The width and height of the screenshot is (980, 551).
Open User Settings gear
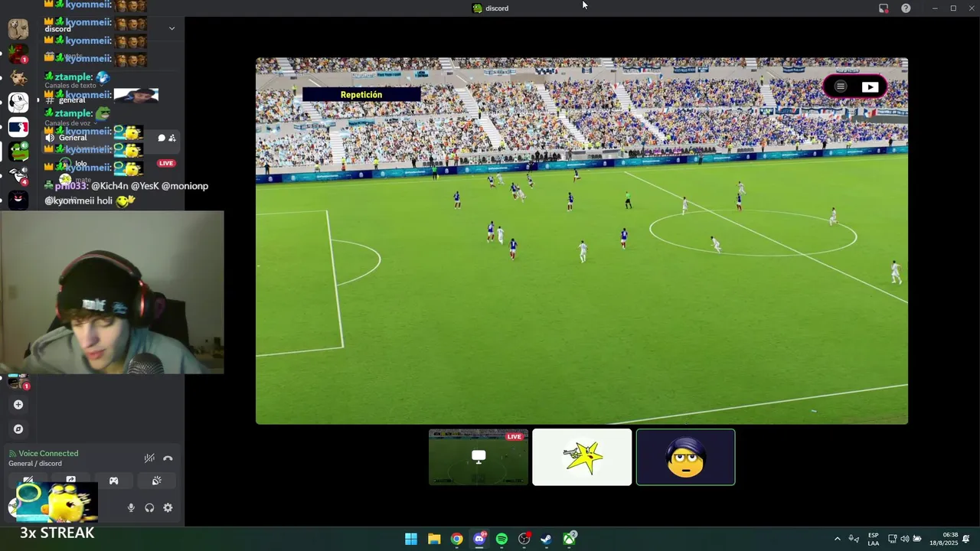[x=168, y=507]
